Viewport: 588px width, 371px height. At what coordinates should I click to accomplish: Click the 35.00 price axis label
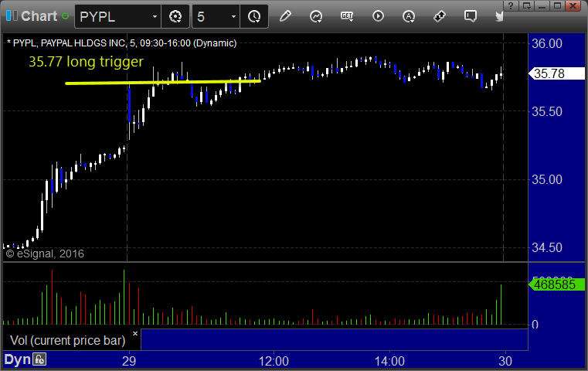tap(547, 179)
